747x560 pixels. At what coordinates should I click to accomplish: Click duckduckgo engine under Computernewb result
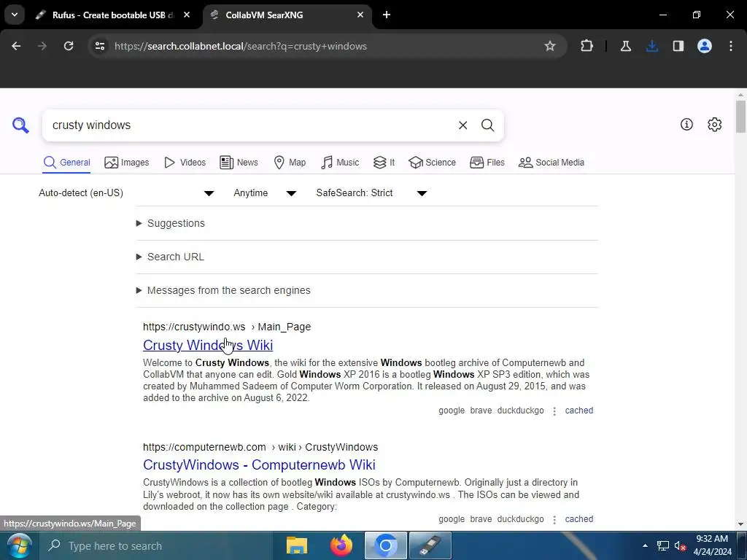coord(520,519)
